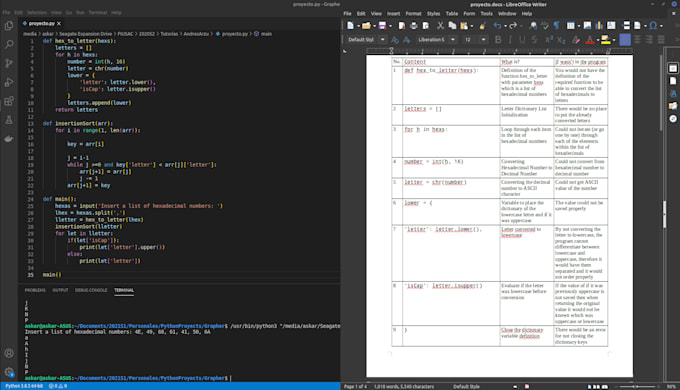
Task: Toggle Underline formatting in Writer
Action: 522,40
